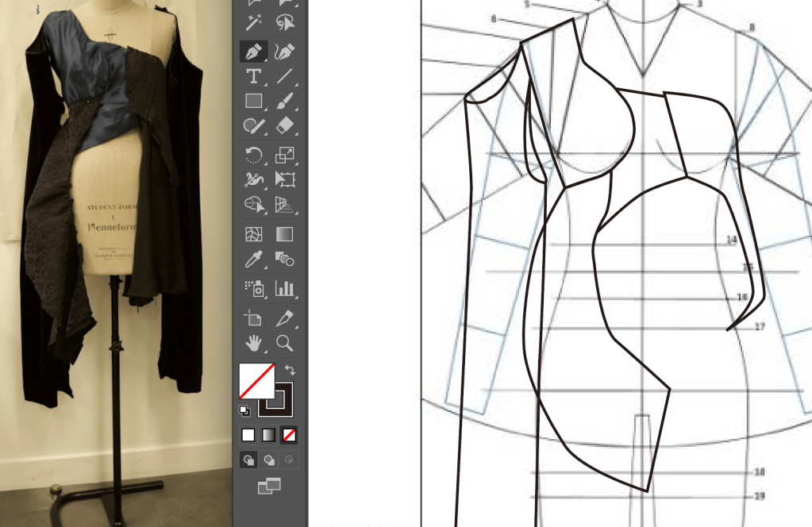Switch to the Paintbrush tool
812x527 pixels.
tap(284, 101)
